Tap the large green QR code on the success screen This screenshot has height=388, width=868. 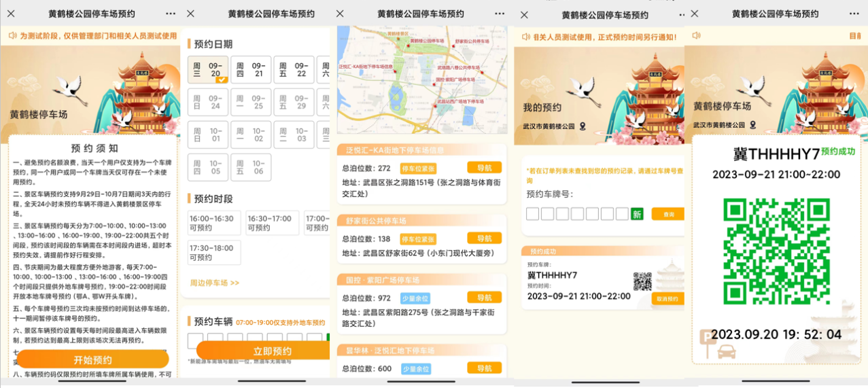[776, 251]
